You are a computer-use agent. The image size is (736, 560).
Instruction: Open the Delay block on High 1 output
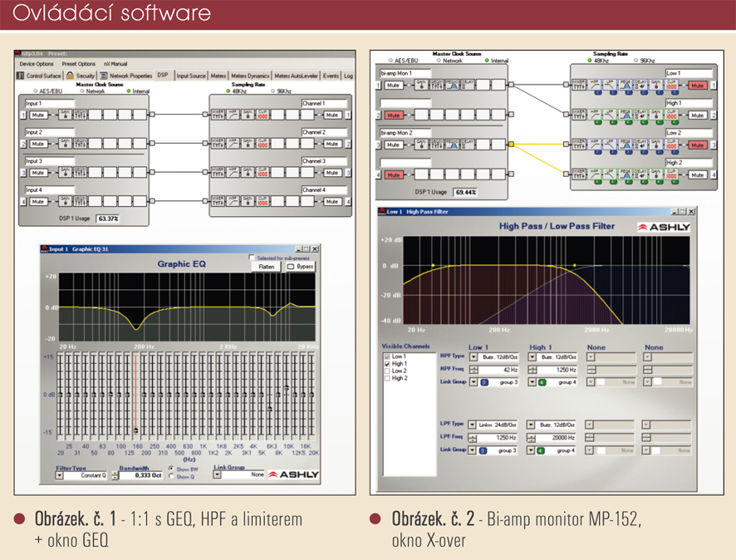coord(640,115)
